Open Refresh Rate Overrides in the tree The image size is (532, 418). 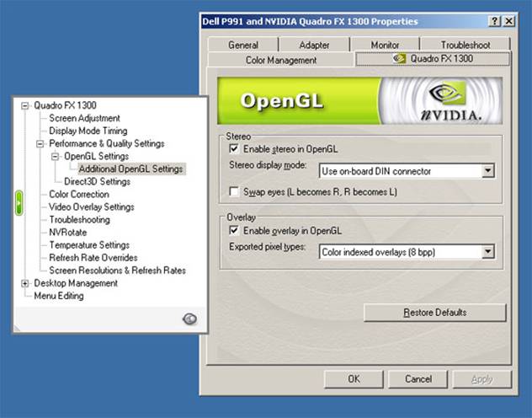[x=93, y=258]
